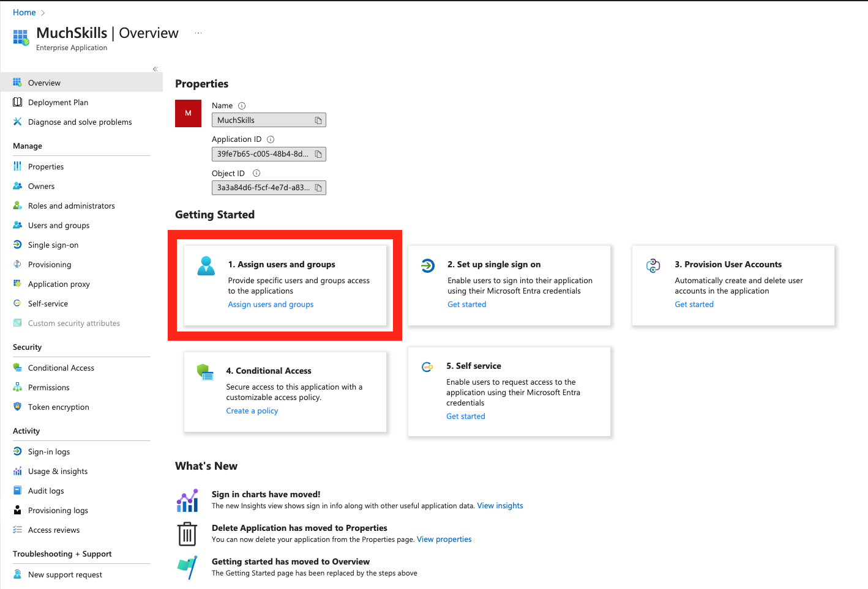Copy the Object ID value icon
Screen dimensions: 868x589
pos(318,188)
